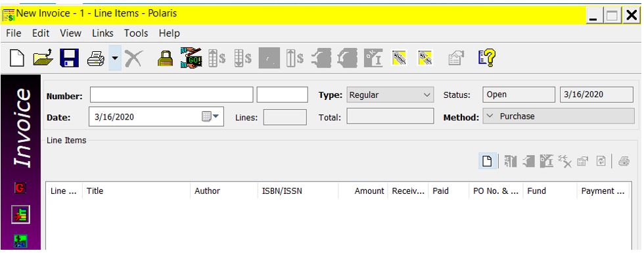The image size is (644, 257).
Task: Sort by the ISBN/ISSN column header
Action: point(298,191)
